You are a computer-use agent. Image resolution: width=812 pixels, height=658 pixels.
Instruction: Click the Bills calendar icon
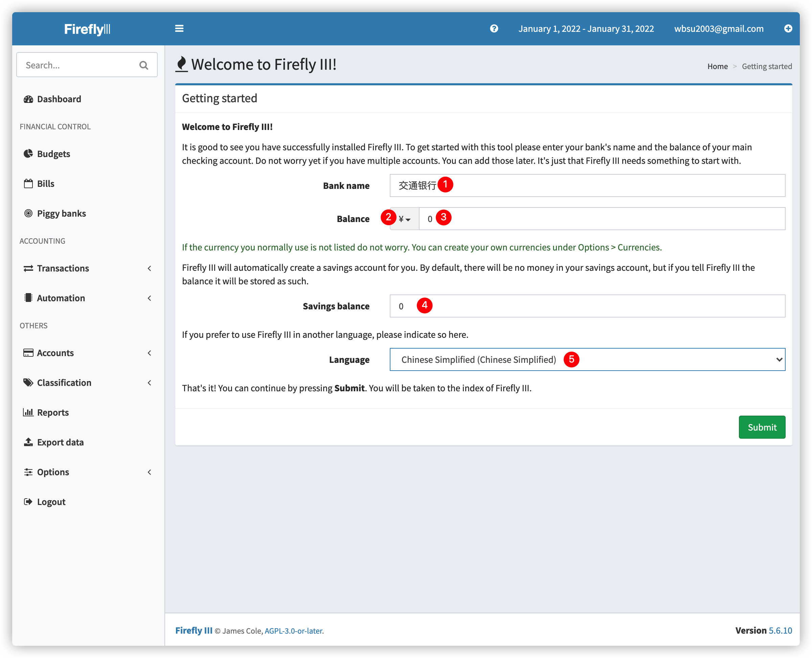coord(28,184)
